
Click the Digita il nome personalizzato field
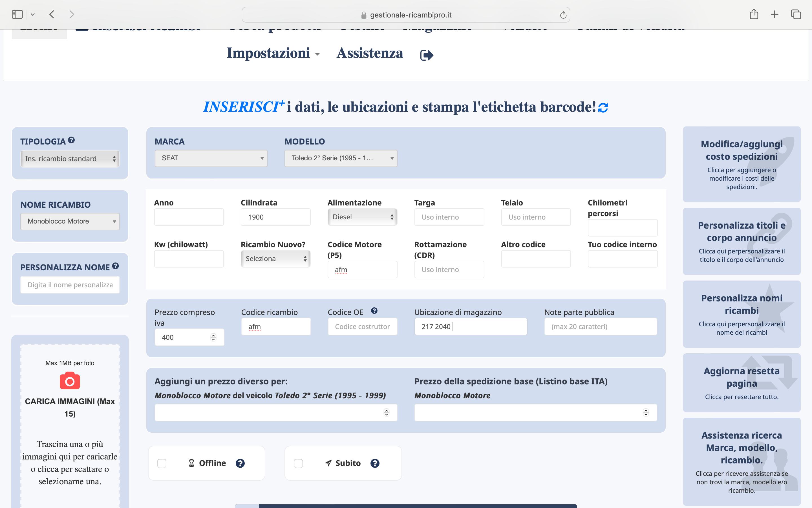coord(70,285)
